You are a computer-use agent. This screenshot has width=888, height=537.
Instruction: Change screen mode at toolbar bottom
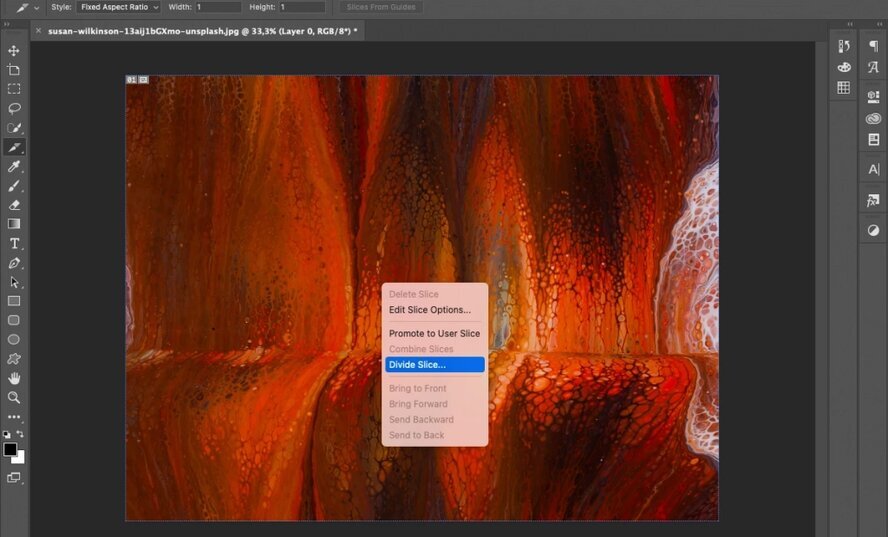pyautogui.click(x=14, y=478)
